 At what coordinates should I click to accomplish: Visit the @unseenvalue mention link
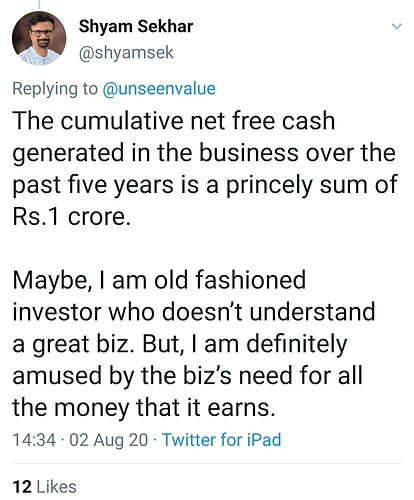159,89
